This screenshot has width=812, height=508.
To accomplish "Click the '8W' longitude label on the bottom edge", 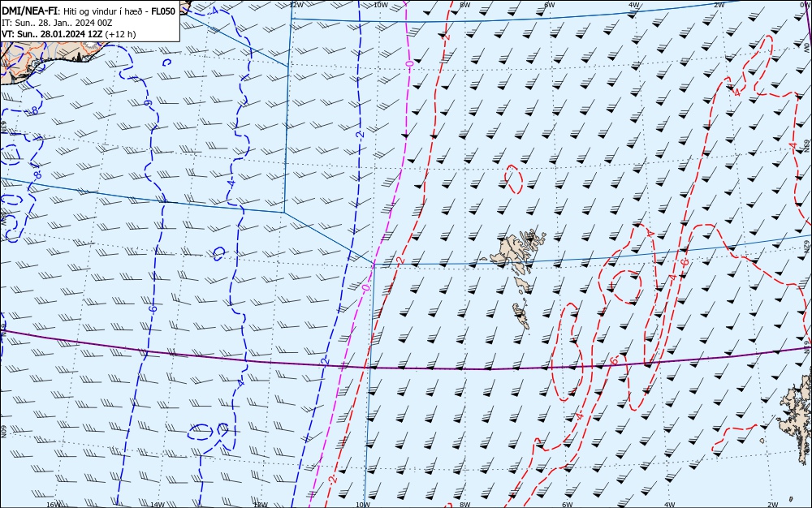I will 464,505.
